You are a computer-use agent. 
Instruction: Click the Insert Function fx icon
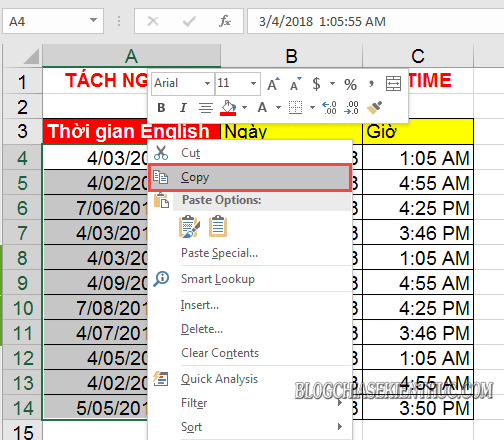(225, 21)
